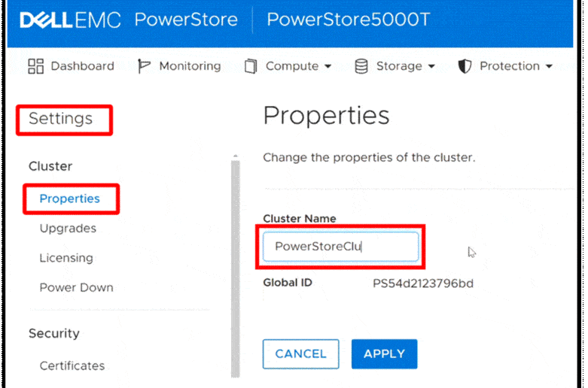The width and height of the screenshot is (588, 388).
Task: Select Properties in the Cluster settings
Action: (70, 199)
